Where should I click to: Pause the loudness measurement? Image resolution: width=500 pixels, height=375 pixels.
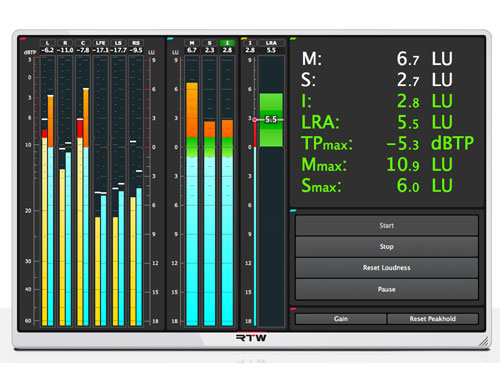point(387,289)
